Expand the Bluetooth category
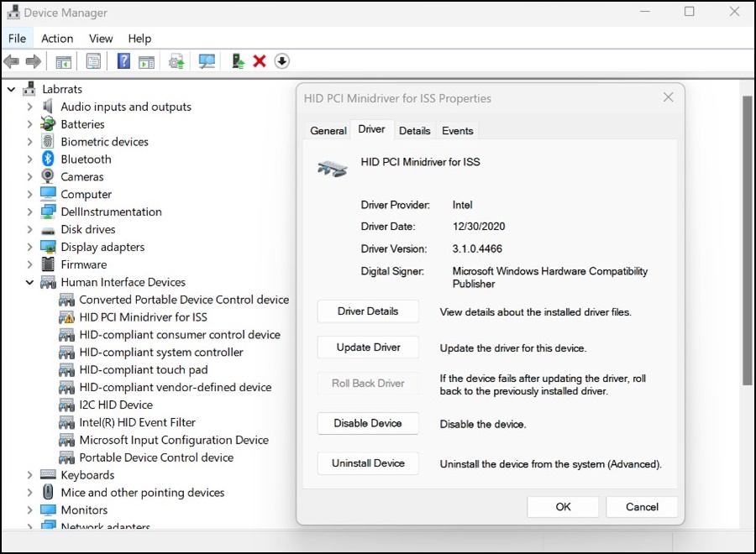756x554 pixels. [29, 159]
